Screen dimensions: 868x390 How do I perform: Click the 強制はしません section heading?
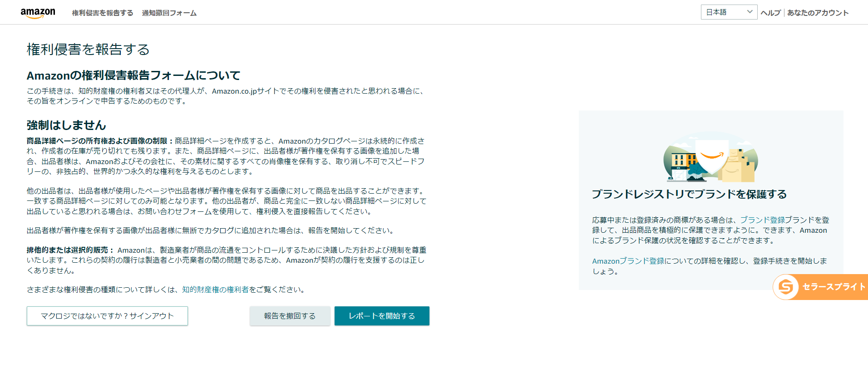click(x=66, y=125)
